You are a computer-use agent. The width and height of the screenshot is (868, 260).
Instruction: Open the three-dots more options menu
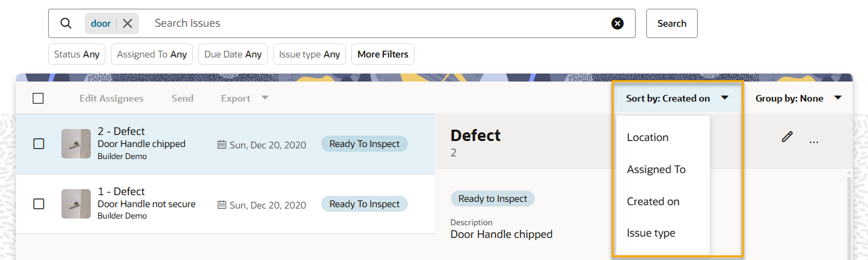pyautogui.click(x=813, y=142)
